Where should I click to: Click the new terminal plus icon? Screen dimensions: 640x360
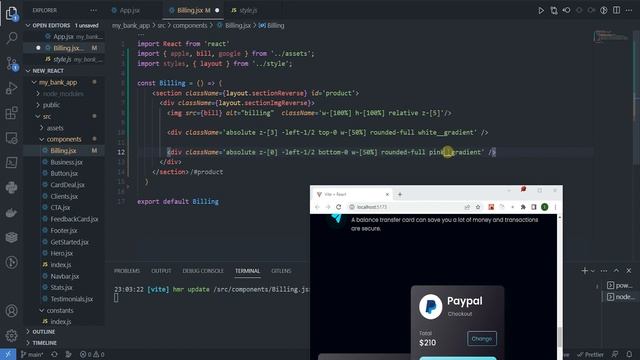coord(584,271)
